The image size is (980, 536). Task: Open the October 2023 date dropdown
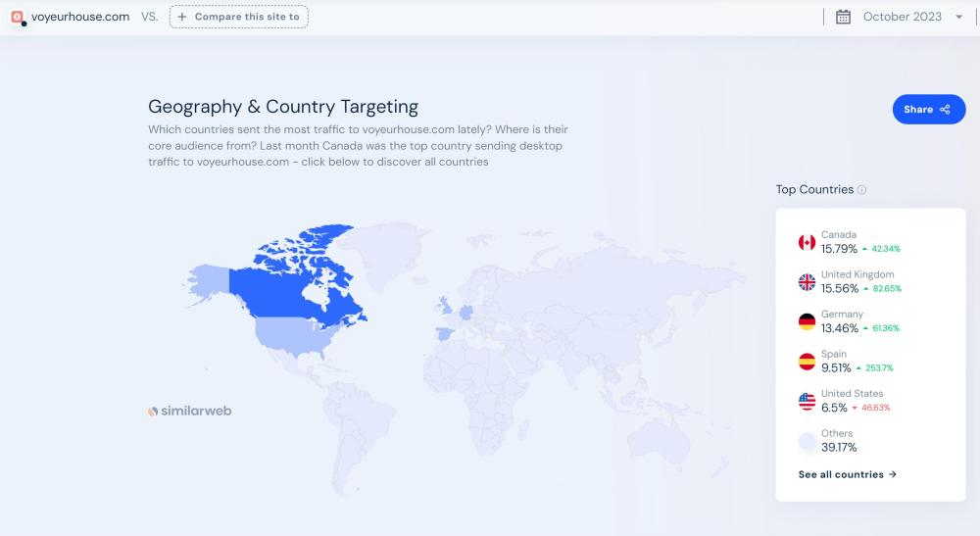pos(902,17)
